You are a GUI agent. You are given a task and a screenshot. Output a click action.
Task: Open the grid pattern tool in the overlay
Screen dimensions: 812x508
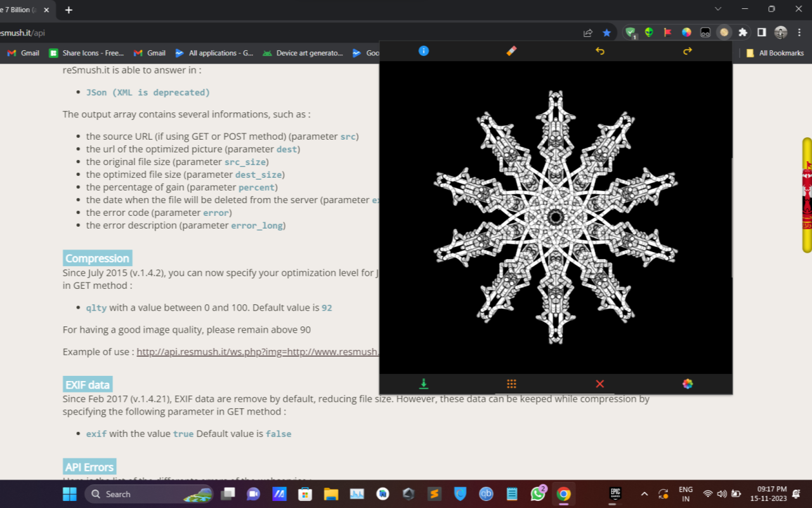click(x=511, y=384)
